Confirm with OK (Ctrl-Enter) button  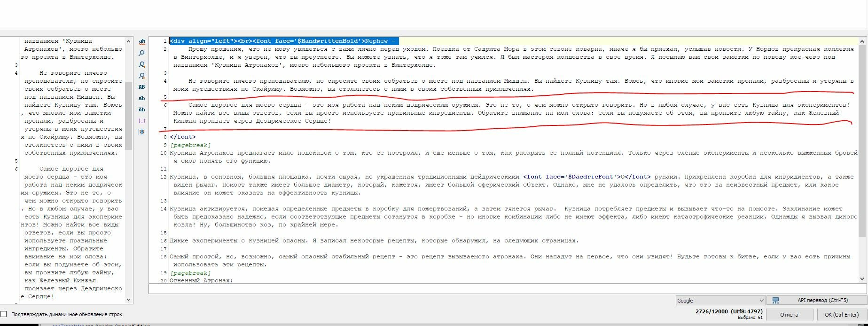(x=841, y=315)
